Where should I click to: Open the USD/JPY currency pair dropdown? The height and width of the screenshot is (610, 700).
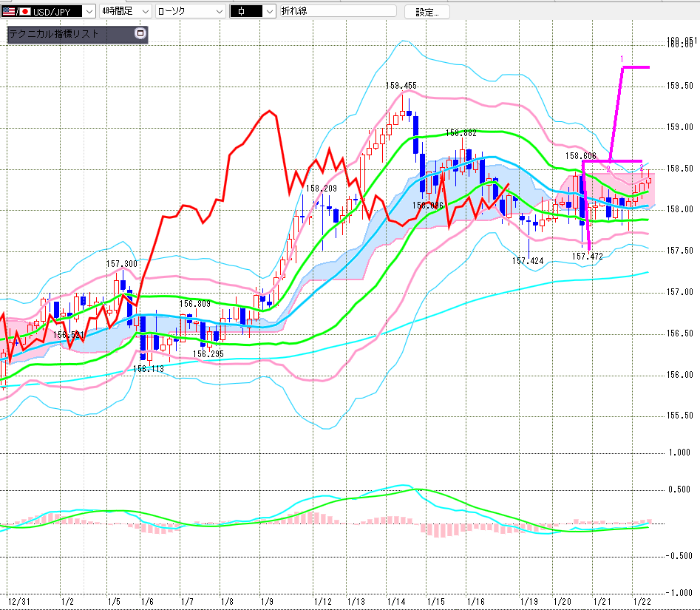pos(89,11)
